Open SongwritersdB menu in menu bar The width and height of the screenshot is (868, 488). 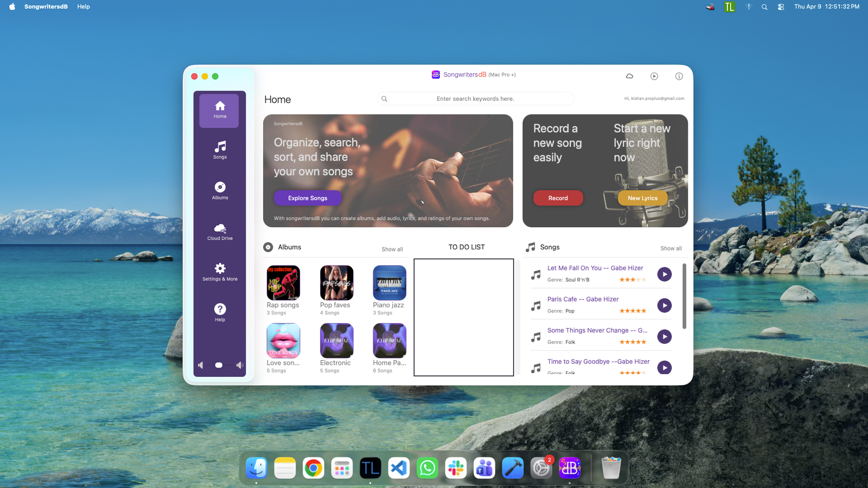pyautogui.click(x=46, y=7)
